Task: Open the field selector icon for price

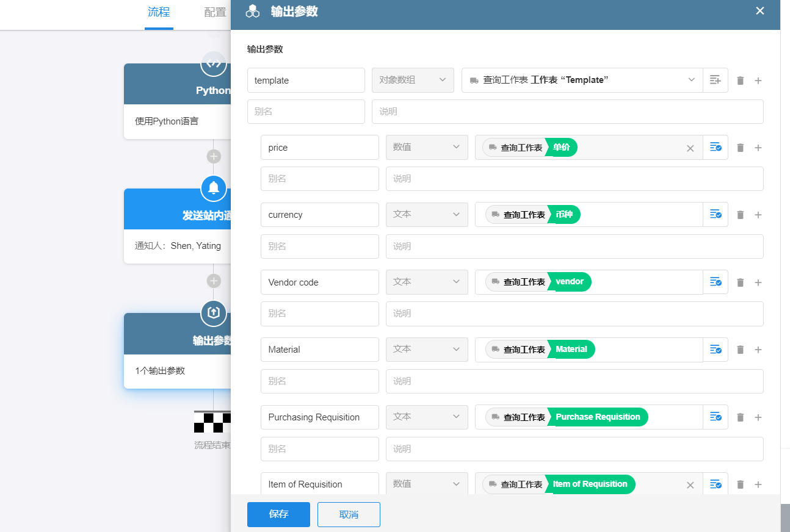Action: coord(716,147)
